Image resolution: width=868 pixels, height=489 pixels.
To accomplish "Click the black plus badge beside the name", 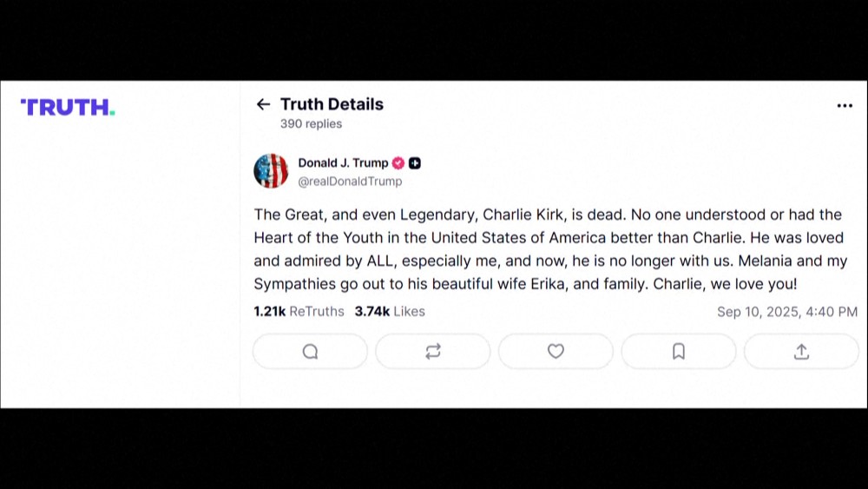I will pyautogui.click(x=415, y=163).
